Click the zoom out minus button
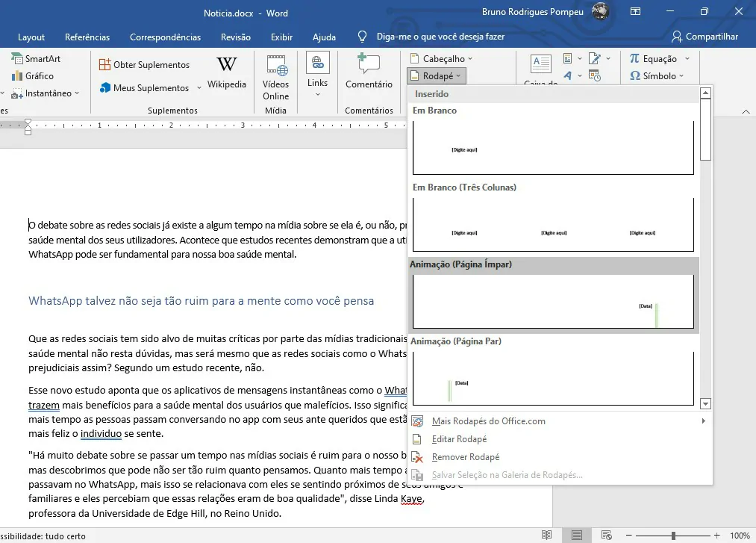Viewport: 756px width, 543px height. (628, 536)
